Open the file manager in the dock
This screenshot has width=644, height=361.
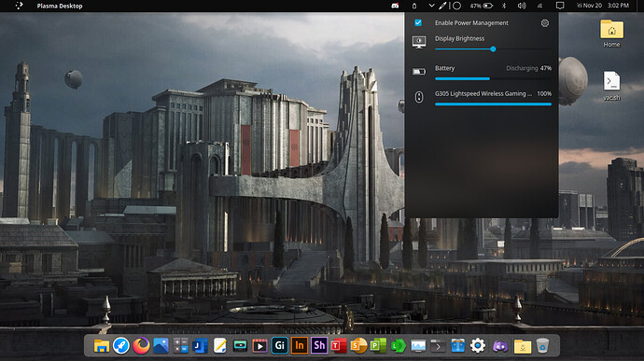(x=101, y=346)
